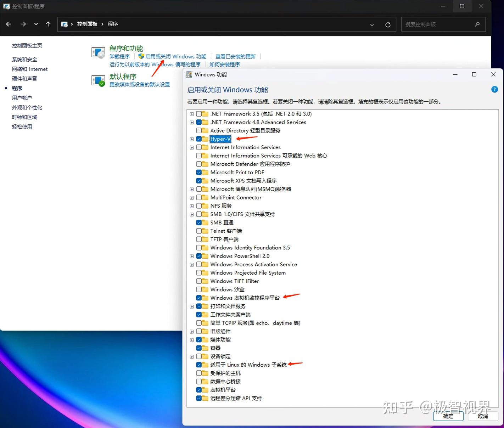Disable 适用于 Linux 的 Windows 子系统
The image size is (504, 428).
[198, 365]
